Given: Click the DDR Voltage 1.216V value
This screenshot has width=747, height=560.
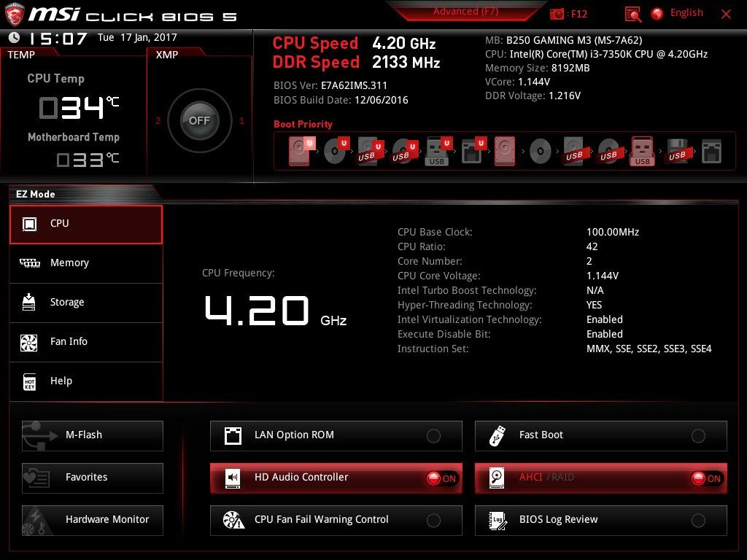Looking at the screenshot, I should [565, 96].
